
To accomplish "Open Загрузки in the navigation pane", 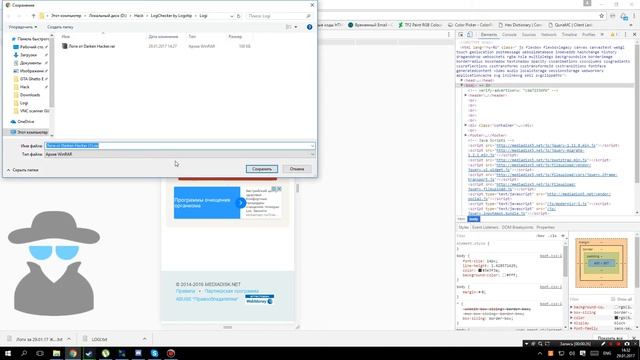I will point(28,55).
